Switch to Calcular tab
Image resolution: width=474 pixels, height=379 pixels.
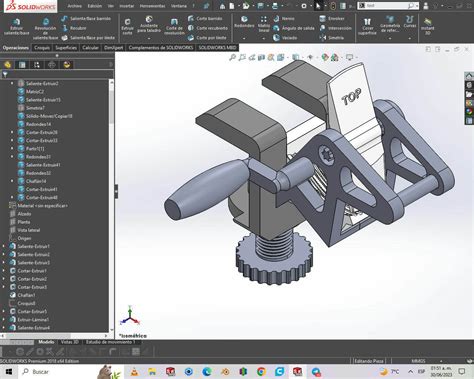pos(90,48)
